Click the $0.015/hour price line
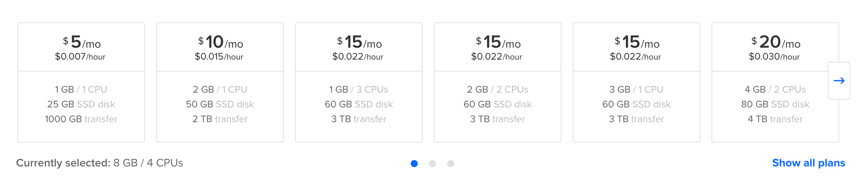This screenshot has width=868, height=194. click(219, 57)
